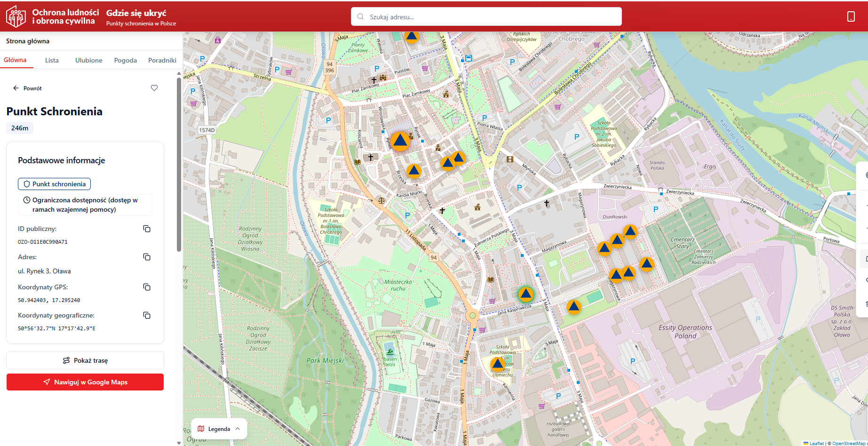Click the 246m distance badge
Image resolution: width=868 pixels, height=446 pixels.
[x=20, y=128]
